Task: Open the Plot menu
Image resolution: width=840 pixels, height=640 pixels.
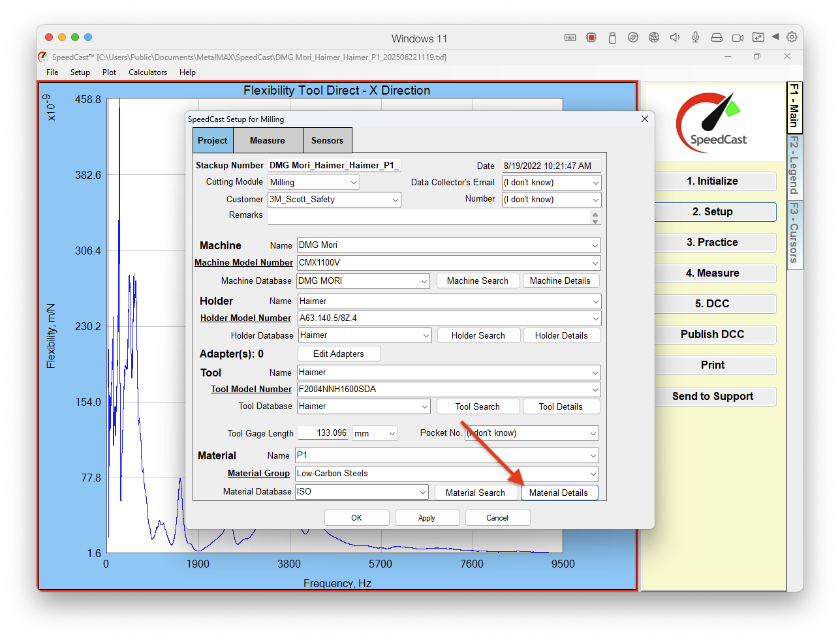Action: click(x=109, y=72)
